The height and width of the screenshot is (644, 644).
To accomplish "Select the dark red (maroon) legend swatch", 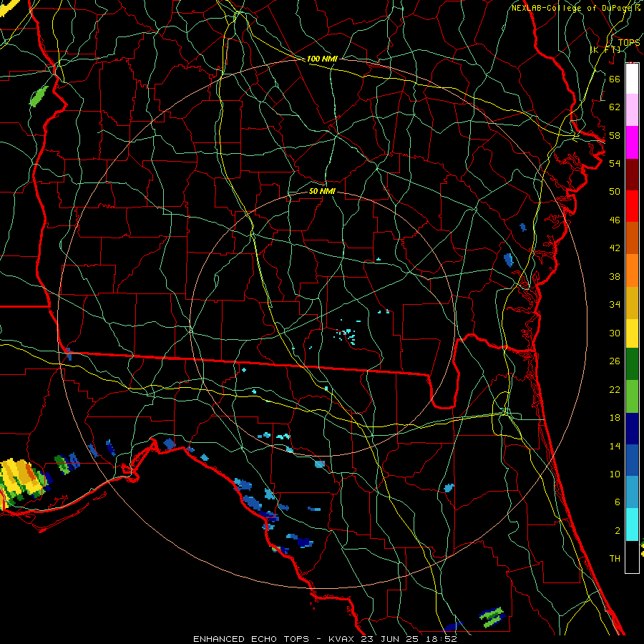I will (632, 175).
